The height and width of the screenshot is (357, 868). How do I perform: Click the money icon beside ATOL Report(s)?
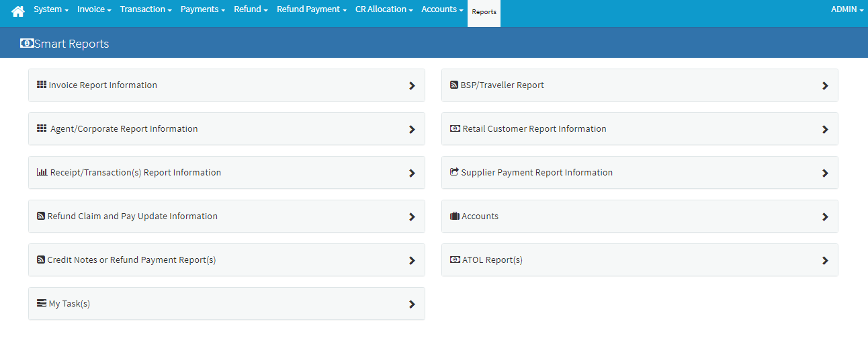pos(455,260)
